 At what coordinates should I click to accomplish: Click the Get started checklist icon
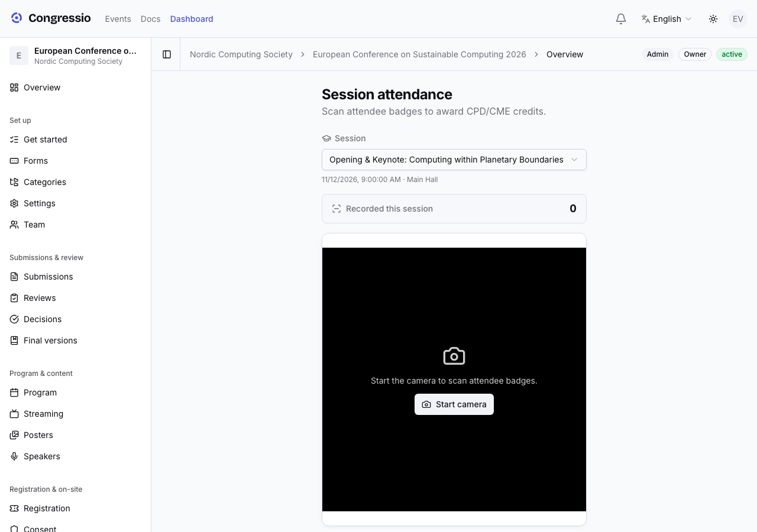(14, 140)
